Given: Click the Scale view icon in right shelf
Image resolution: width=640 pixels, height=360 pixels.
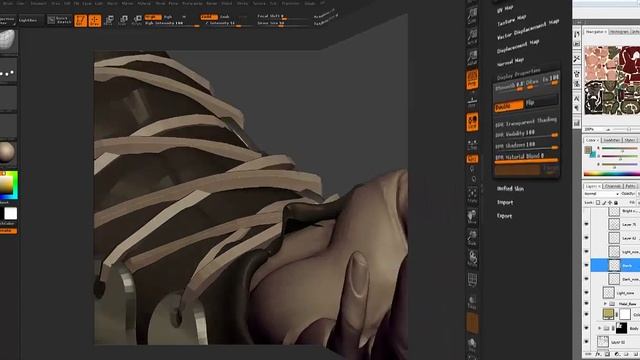Looking at the screenshot, I should click(472, 237).
